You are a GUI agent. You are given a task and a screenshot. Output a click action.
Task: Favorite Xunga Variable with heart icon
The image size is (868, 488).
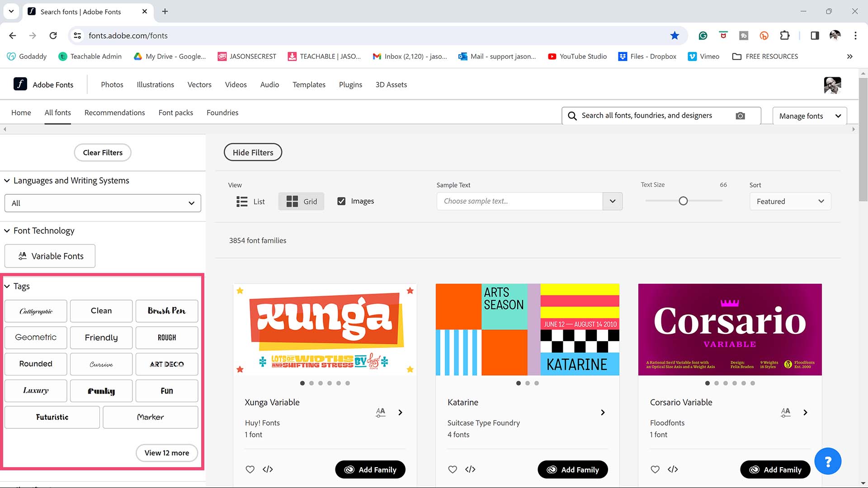coord(250,469)
